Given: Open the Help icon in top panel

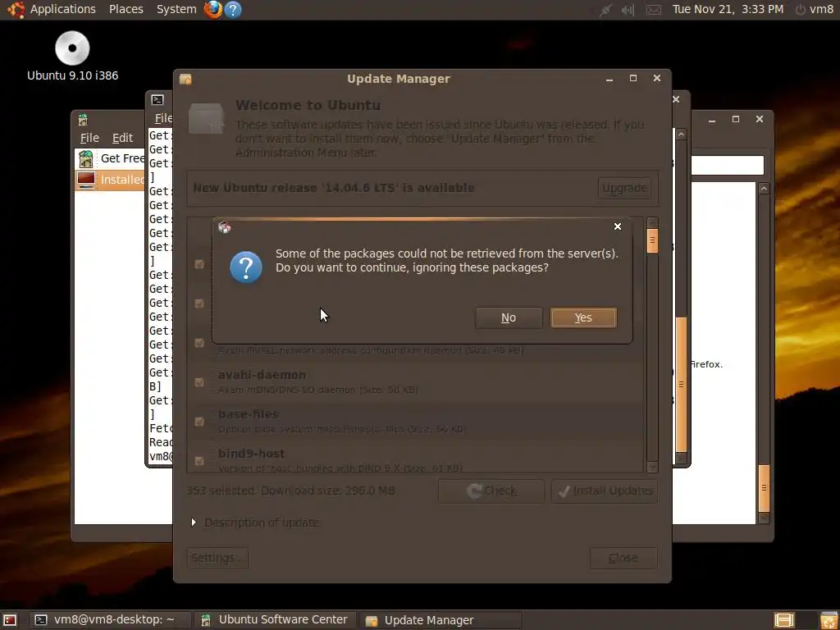Looking at the screenshot, I should click(x=232, y=9).
